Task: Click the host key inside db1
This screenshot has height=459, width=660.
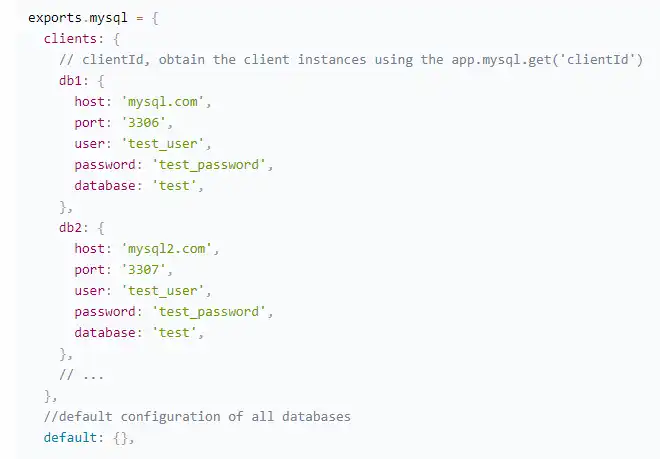Action: [92, 101]
